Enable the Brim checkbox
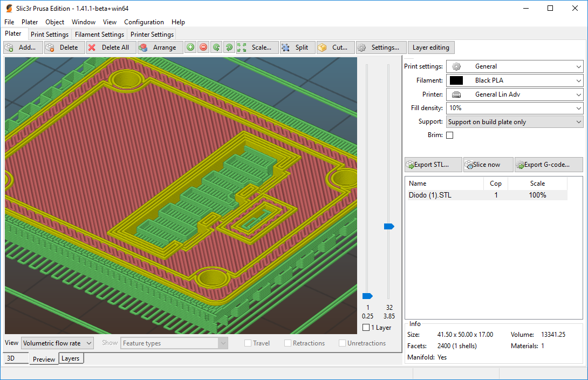 pos(449,135)
